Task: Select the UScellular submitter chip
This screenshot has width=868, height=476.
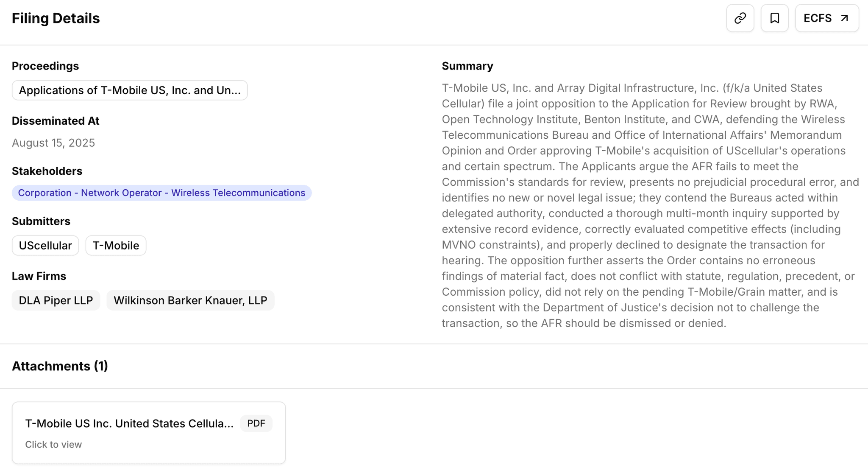Action: click(x=45, y=245)
